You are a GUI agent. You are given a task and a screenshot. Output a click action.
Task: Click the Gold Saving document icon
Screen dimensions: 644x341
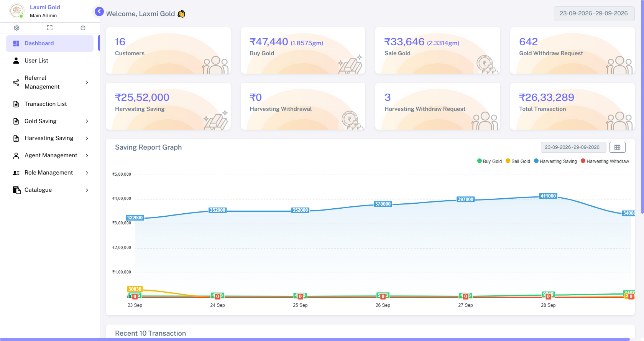(x=16, y=121)
